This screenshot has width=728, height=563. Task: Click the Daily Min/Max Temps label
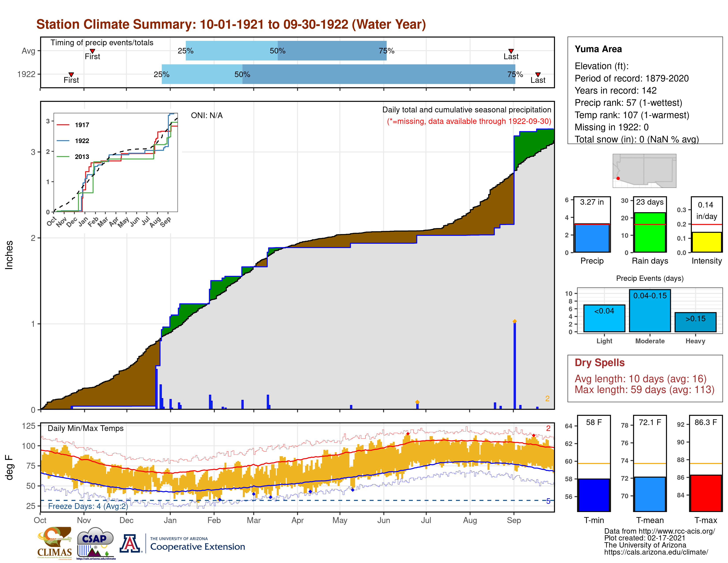85,428
